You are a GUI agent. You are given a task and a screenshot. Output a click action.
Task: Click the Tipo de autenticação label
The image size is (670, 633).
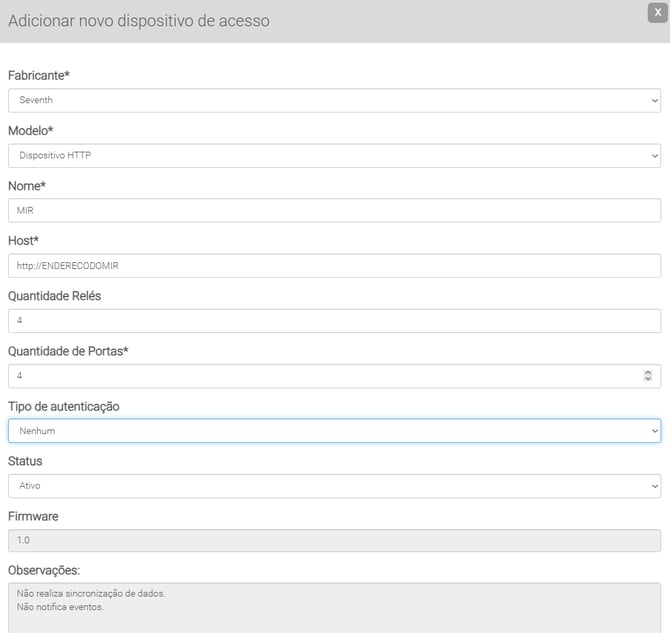[x=64, y=406]
